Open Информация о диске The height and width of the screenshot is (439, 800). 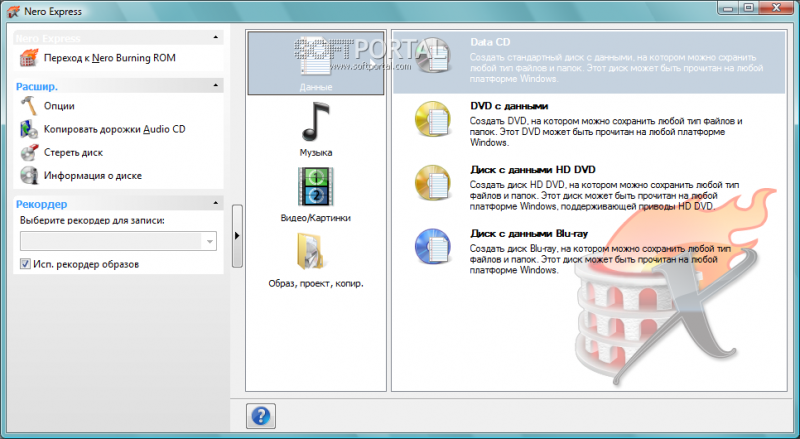click(93, 176)
